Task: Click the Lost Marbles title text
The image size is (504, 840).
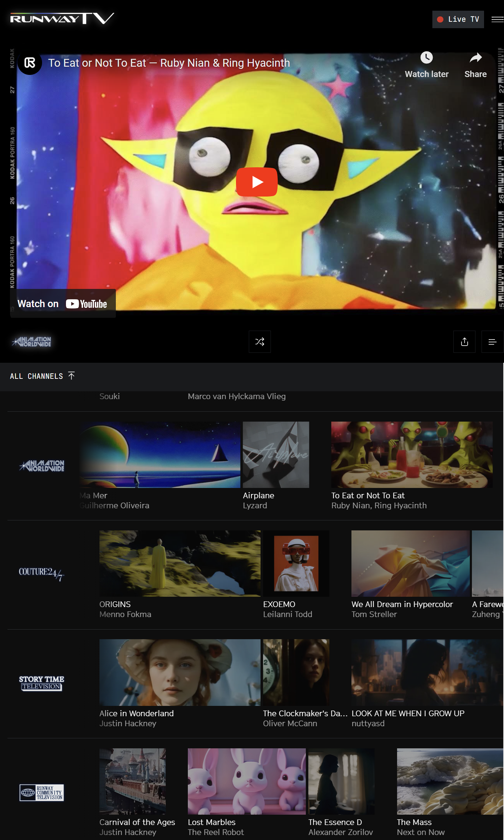Action: click(212, 822)
